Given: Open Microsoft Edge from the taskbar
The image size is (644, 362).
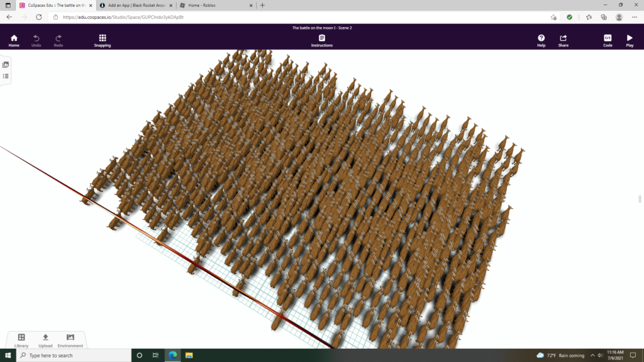Looking at the screenshot, I should (x=172, y=356).
